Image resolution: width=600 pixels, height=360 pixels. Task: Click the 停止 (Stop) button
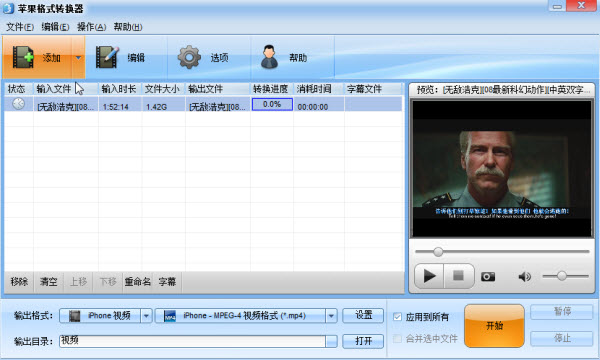pos(562,338)
